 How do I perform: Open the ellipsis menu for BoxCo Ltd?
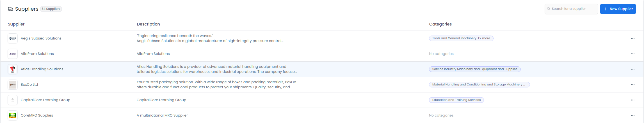click(632, 85)
